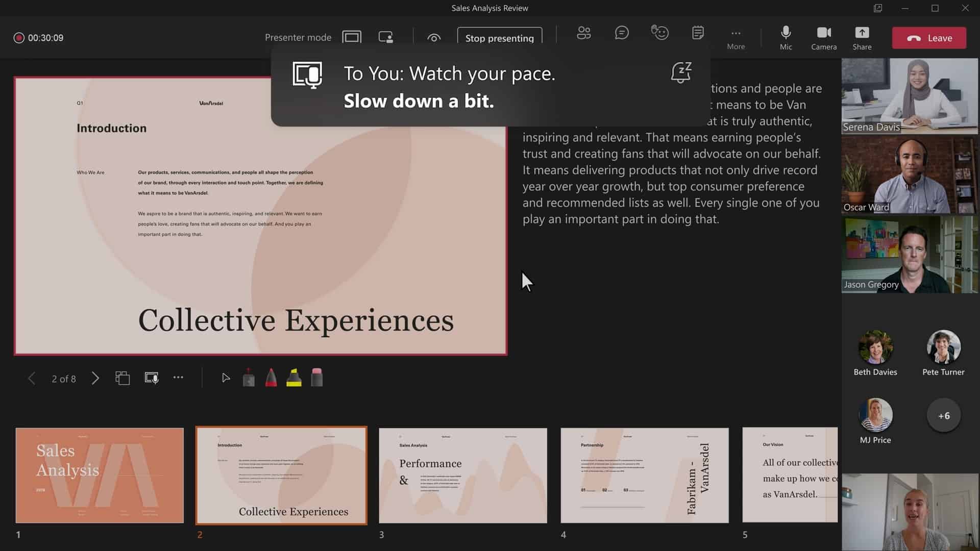Click the slide counter 2 of 8

pyautogui.click(x=64, y=379)
